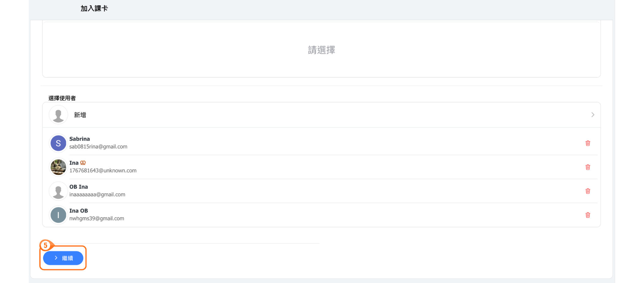This screenshot has width=644, height=283.
Task: Remove OB Ina using trash icon
Action: 587,191
